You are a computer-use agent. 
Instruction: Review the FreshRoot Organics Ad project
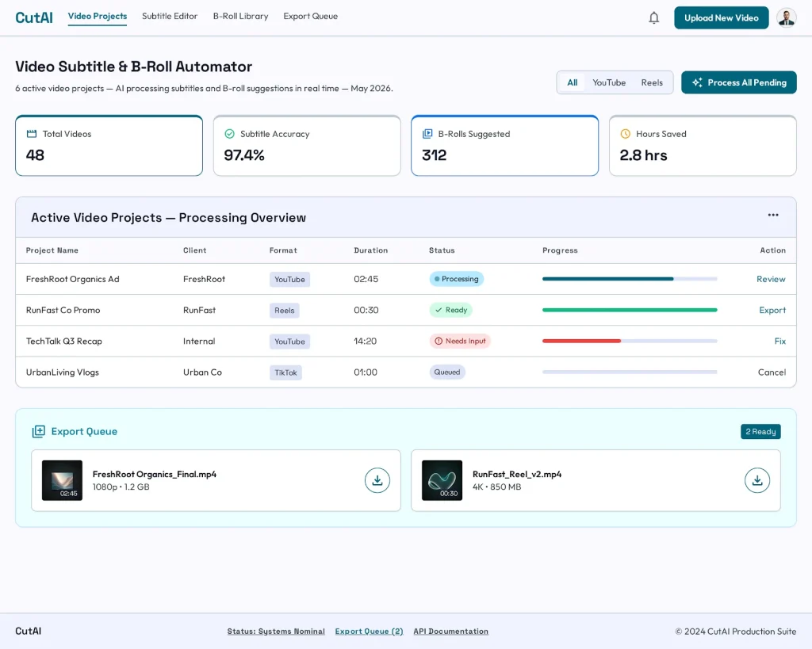[771, 279]
